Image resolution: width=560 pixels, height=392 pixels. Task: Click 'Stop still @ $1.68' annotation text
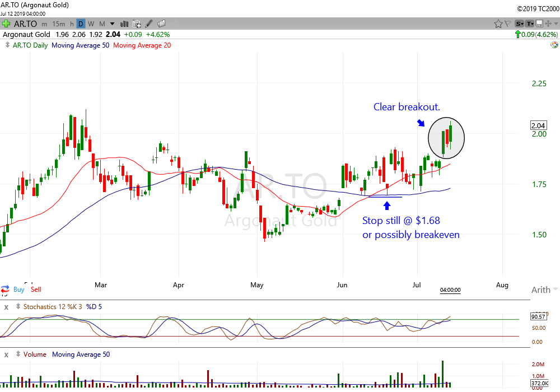[x=401, y=221]
